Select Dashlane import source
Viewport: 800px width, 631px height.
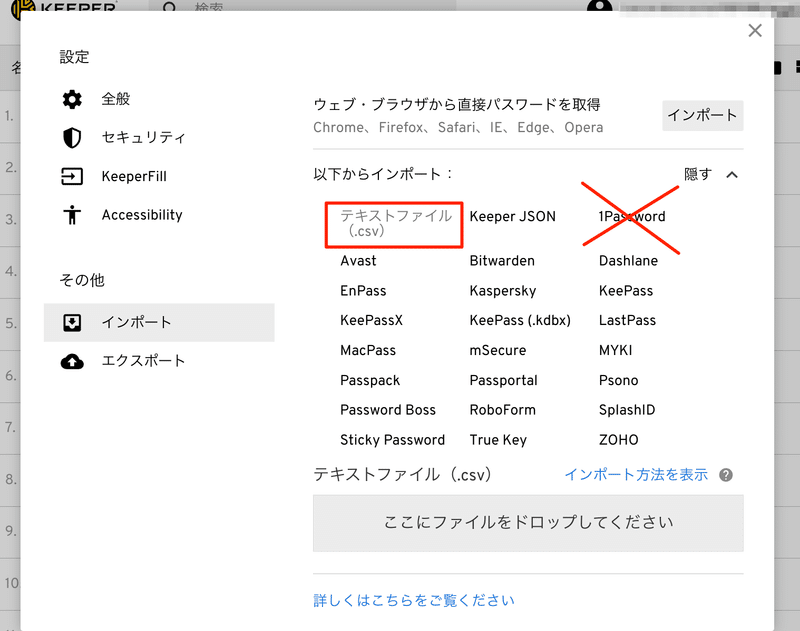click(628, 261)
